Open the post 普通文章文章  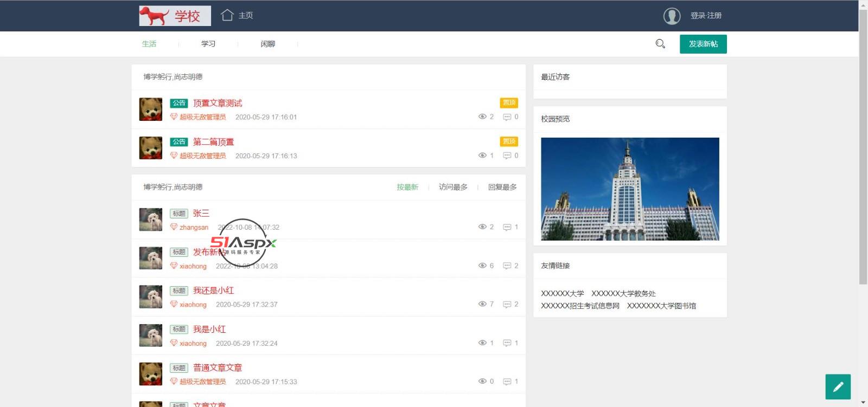coord(218,368)
